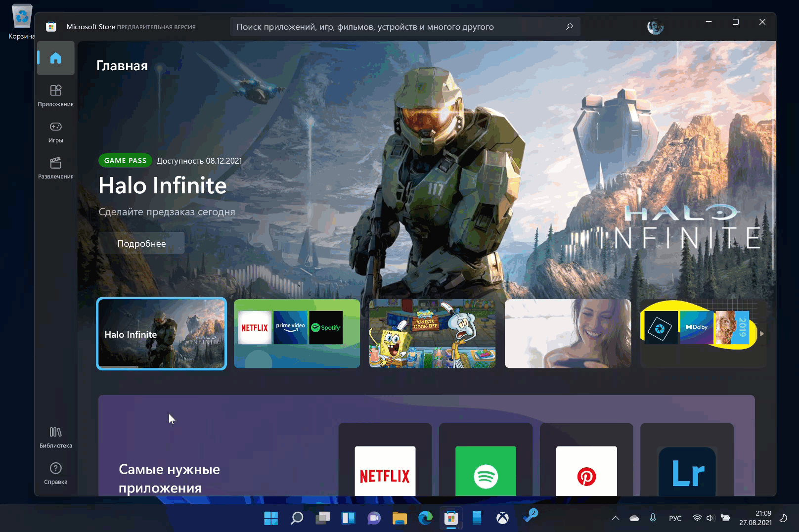Image resolution: width=799 pixels, height=532 pixels.
Task: Open the Windows Start menu
Action: (271, 518)
